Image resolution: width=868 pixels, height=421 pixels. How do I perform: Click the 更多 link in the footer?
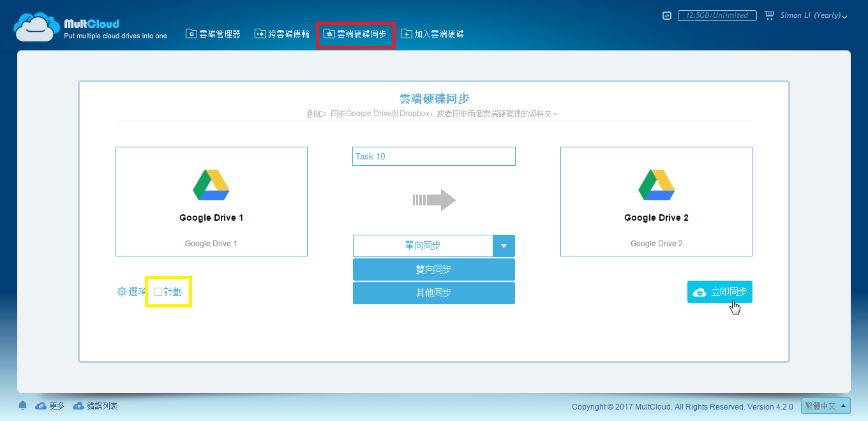coord(50,406)
